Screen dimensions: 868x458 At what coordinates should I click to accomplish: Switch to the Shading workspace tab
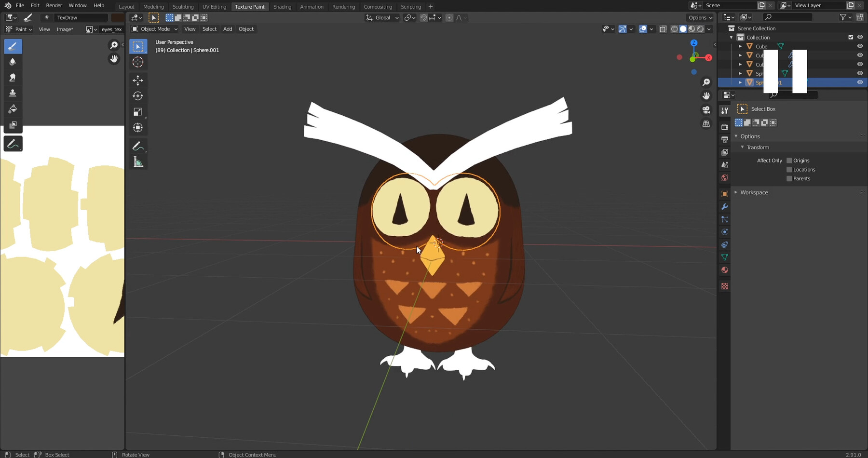[x=282, y=6]
